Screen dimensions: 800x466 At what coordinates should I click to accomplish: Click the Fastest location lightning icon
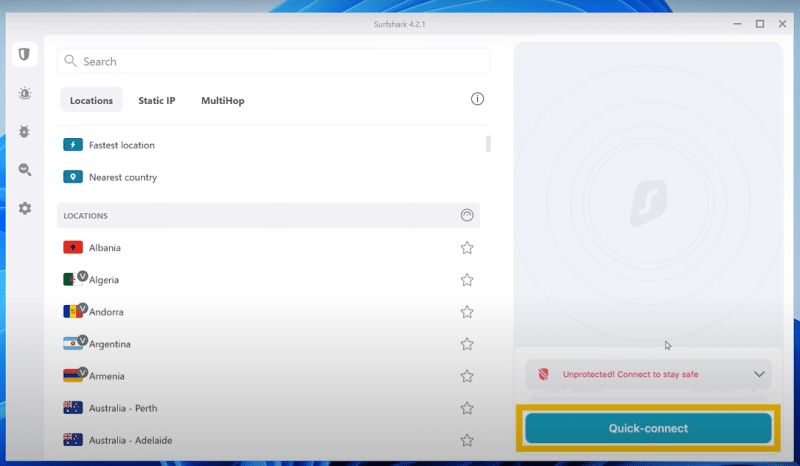[x=73, y=145]
